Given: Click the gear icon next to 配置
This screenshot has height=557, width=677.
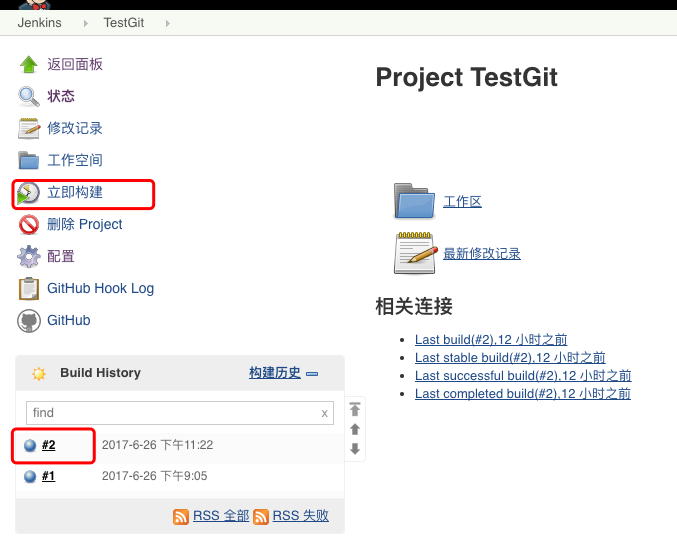Looking at the screenshot, I should point(29,256).
